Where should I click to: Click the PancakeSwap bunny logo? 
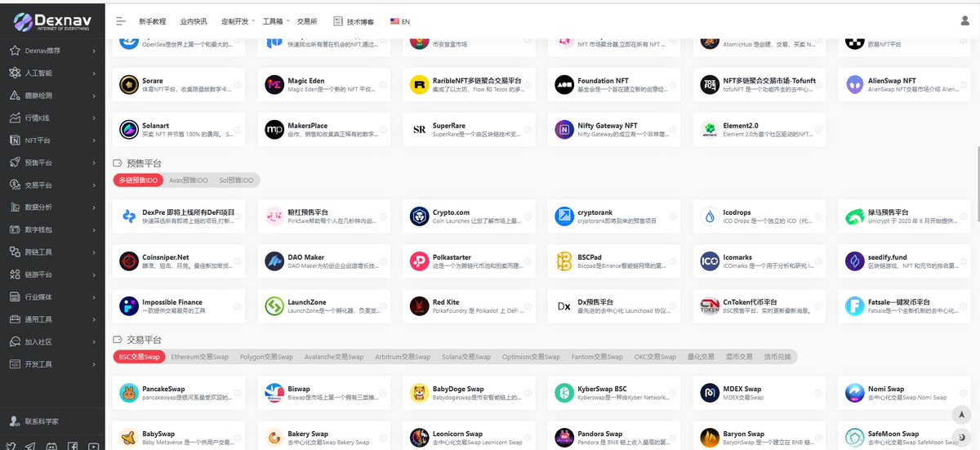tap(129, 394)
